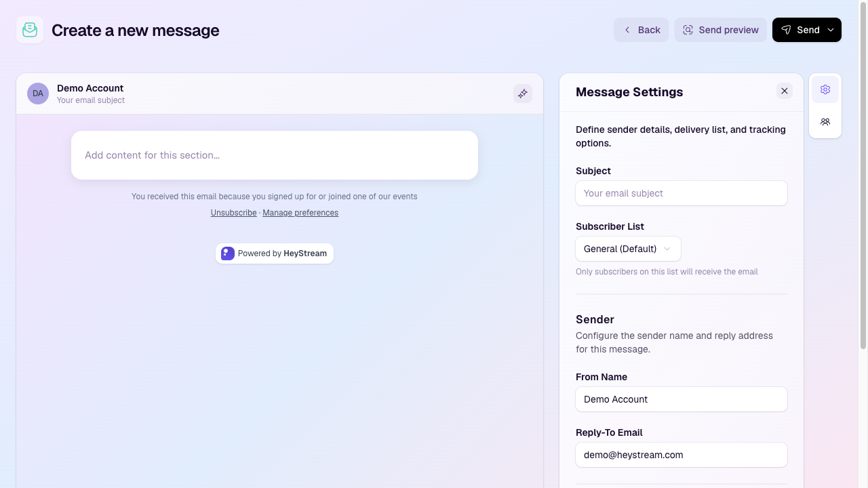Image resolution: width=868 pixels, height=488 pixels.
Task: Click the Sender section heading
Action: click(x=595, y=319)
